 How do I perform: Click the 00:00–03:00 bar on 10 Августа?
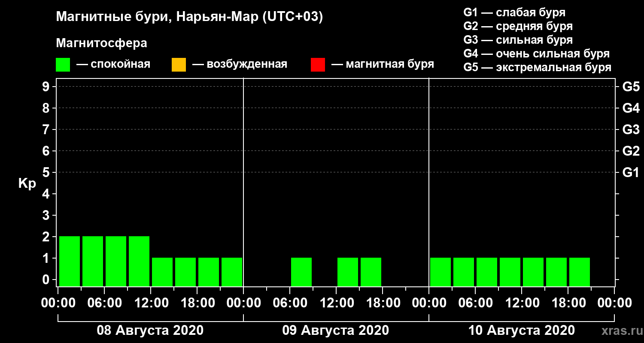440,272
